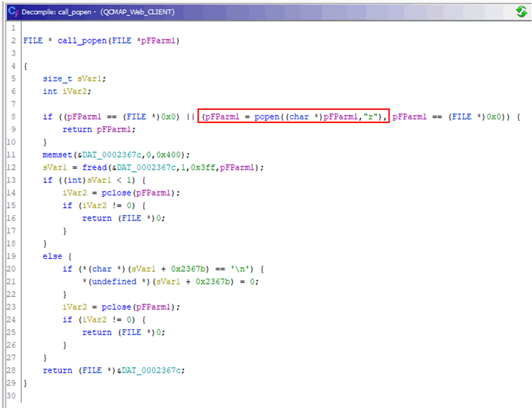The image size is (532, 408).
Task: Click the Decompile window icon in title bar
Action: pos(13,12)
